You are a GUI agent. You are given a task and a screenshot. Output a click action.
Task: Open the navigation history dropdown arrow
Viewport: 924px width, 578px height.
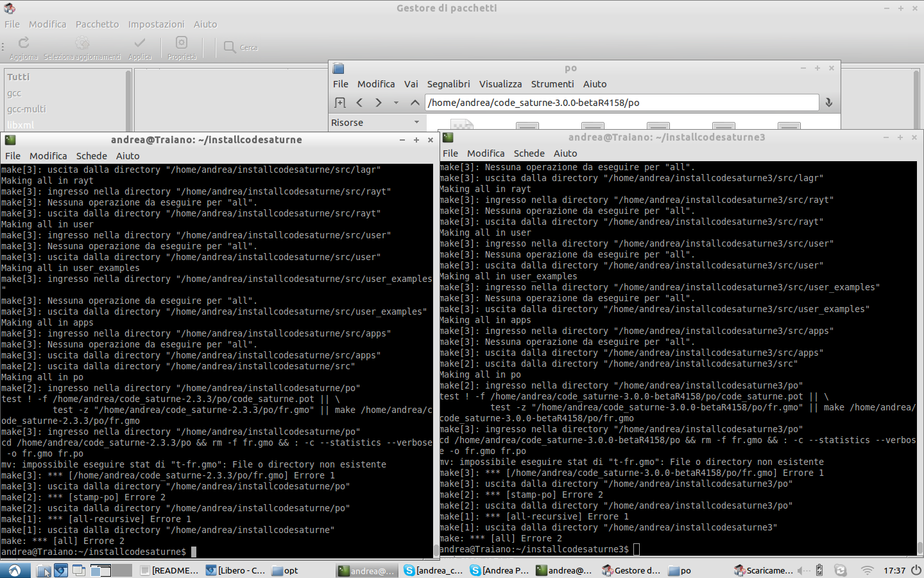(x=396, y=103)
